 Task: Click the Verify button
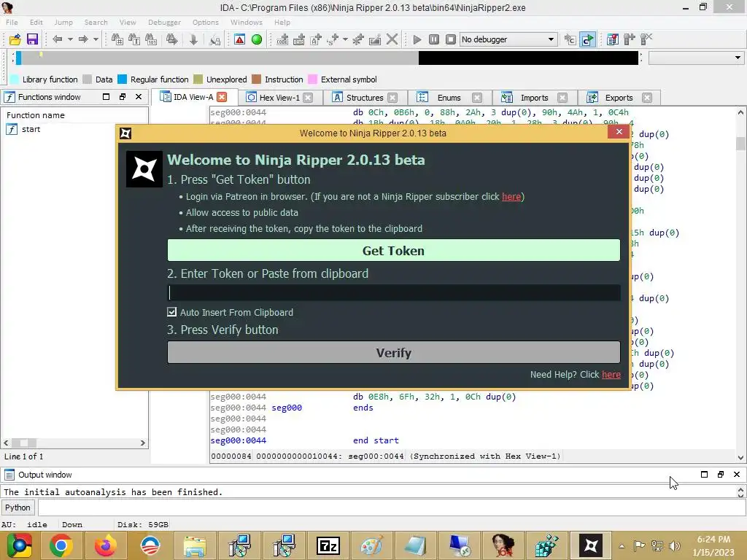coord(393,352)
